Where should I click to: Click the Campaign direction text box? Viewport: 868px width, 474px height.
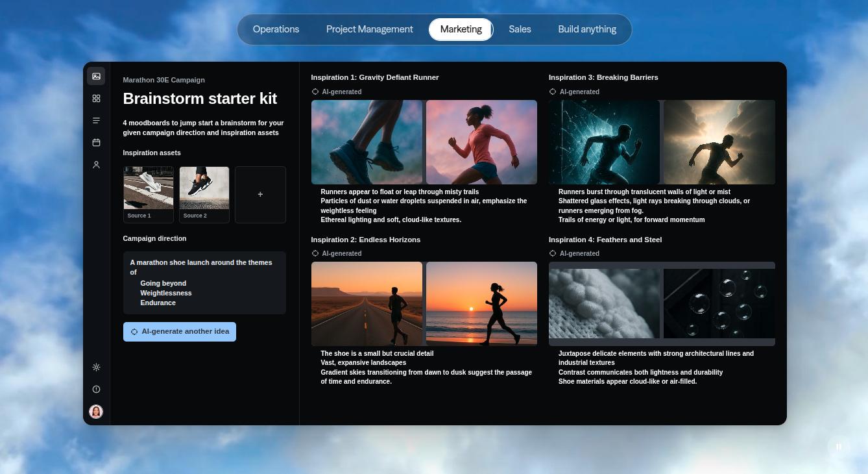[x=204, y=283]
